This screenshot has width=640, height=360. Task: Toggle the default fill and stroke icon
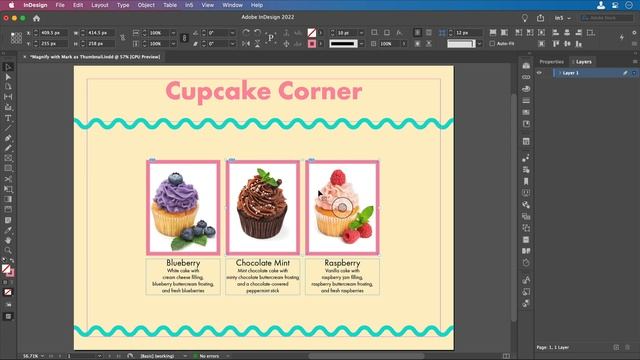point(4,260)
